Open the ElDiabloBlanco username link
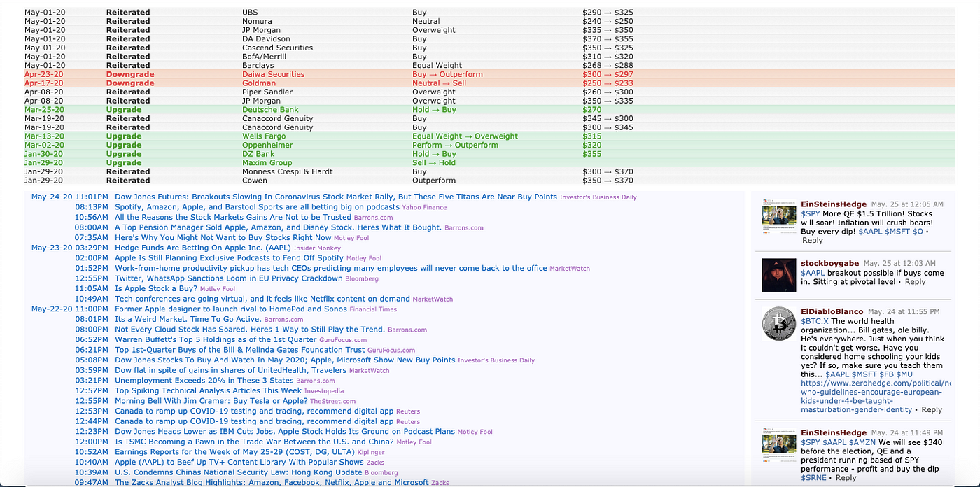The height and width of the screenshot is (487, 980). (832, 311)
